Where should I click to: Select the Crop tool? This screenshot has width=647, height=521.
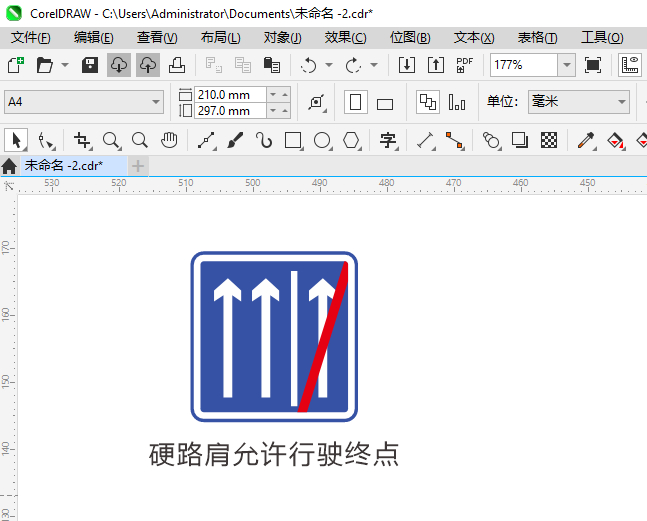click(82, 140)
